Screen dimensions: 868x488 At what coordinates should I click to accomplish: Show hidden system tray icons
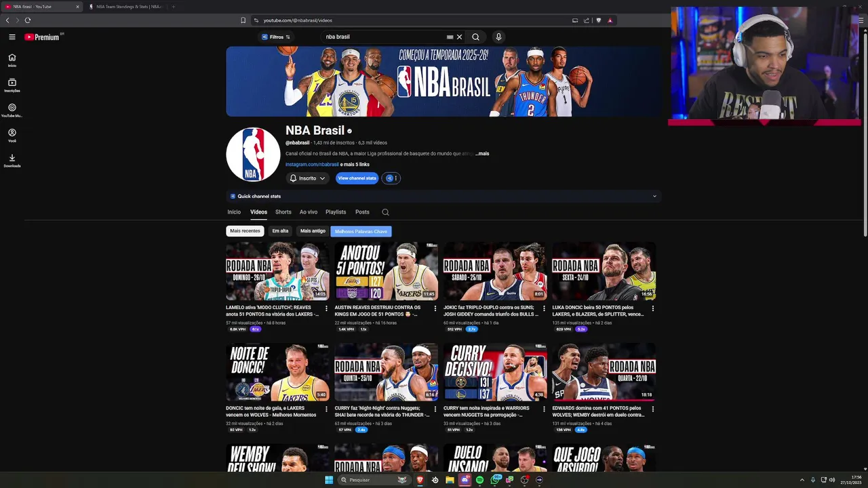pyautogui.click(x=802, y=480)
